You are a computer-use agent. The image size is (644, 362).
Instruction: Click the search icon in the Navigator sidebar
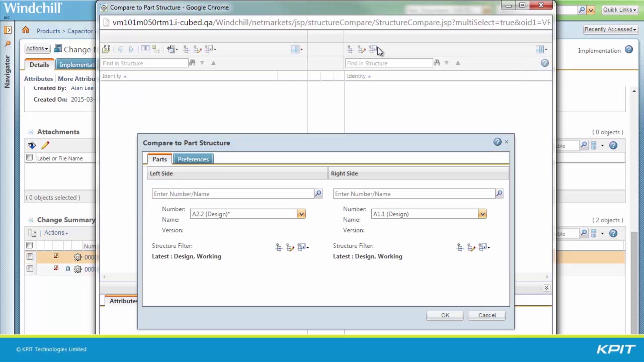pyautogui.click(x=7, y=44)
